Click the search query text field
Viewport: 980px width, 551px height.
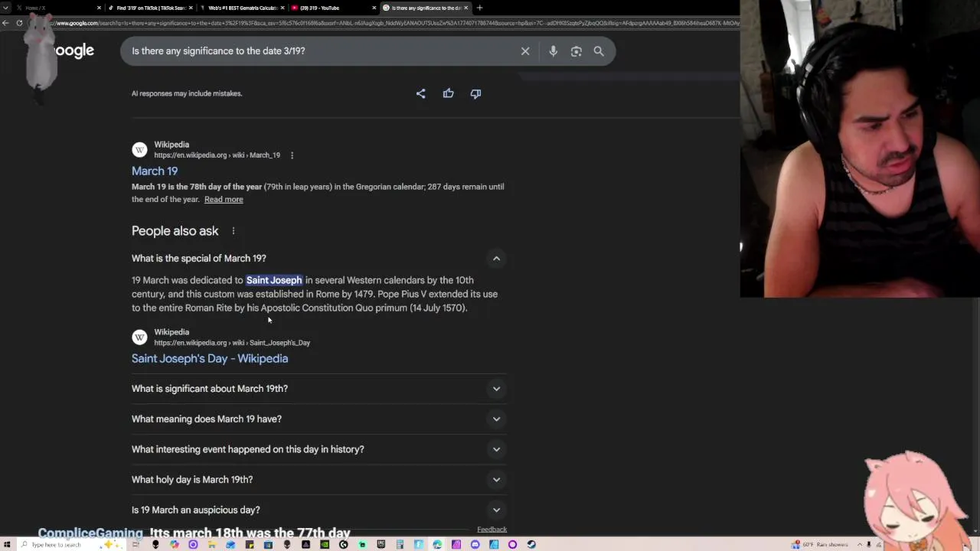(322, 51)
